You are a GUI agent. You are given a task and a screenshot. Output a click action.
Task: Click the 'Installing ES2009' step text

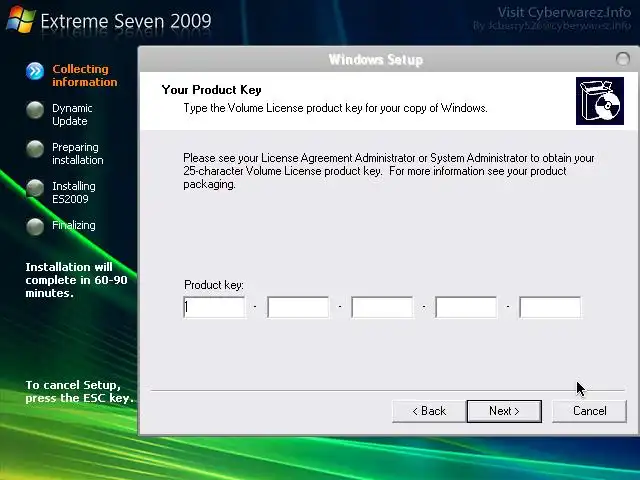(74, 192)
